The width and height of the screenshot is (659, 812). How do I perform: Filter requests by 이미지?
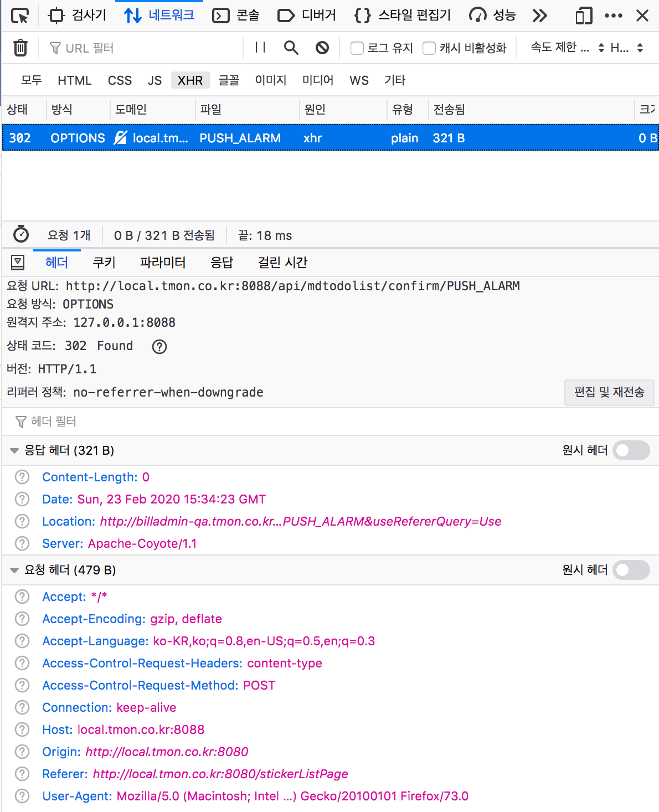coord(271,80)
